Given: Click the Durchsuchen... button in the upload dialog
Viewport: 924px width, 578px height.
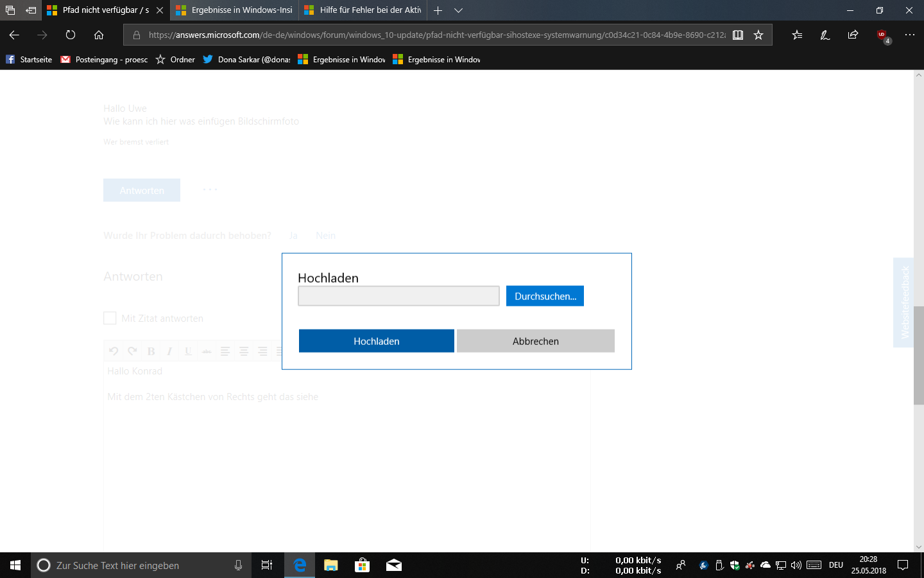Looking at the screenshot, I should tap(545, 296).
